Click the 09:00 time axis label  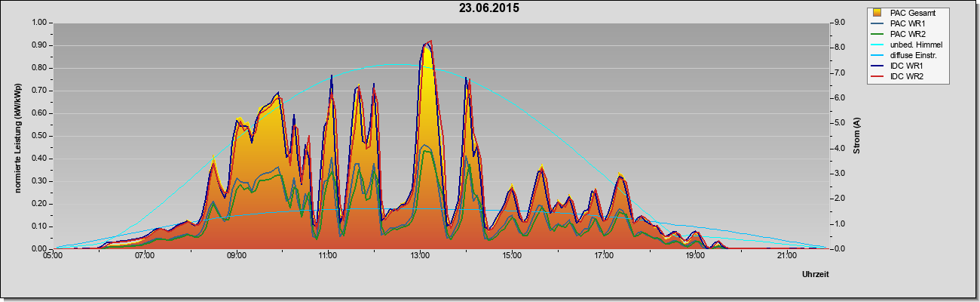236,256
